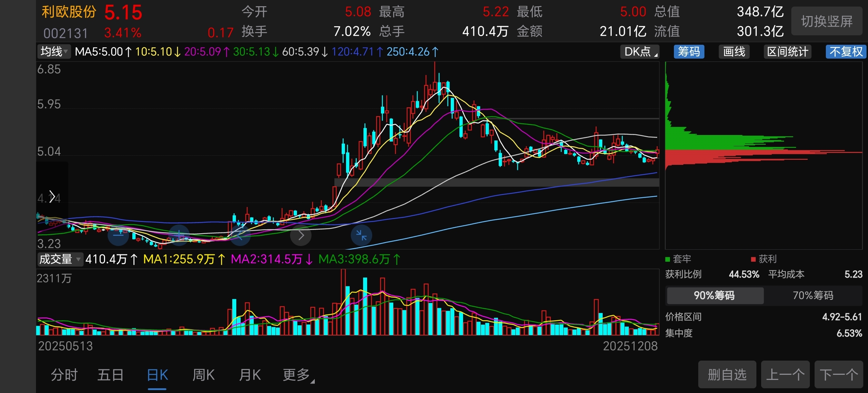Open the 画线 drawing tool

[x=734, y=52]
